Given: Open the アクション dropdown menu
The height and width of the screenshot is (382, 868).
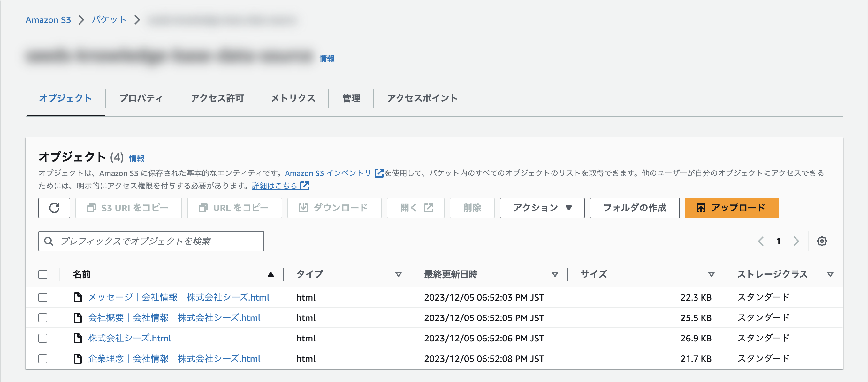Looking at the screenshot, I should pos(542,208).
